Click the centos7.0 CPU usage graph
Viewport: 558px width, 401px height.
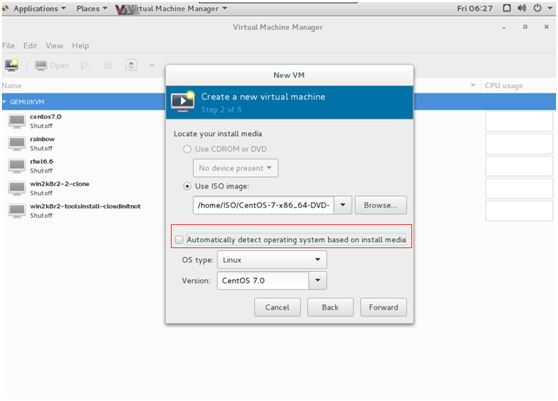tap(519, 121)
